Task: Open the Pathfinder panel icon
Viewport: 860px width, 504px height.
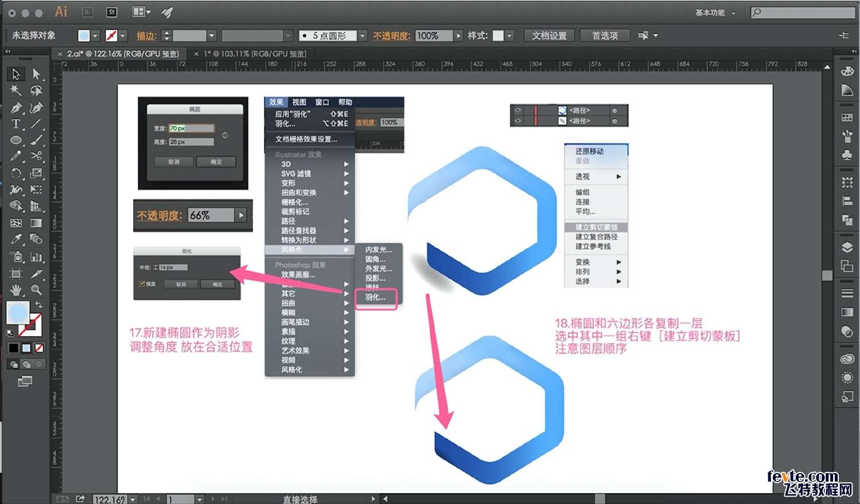Action: tap(847, 220)
